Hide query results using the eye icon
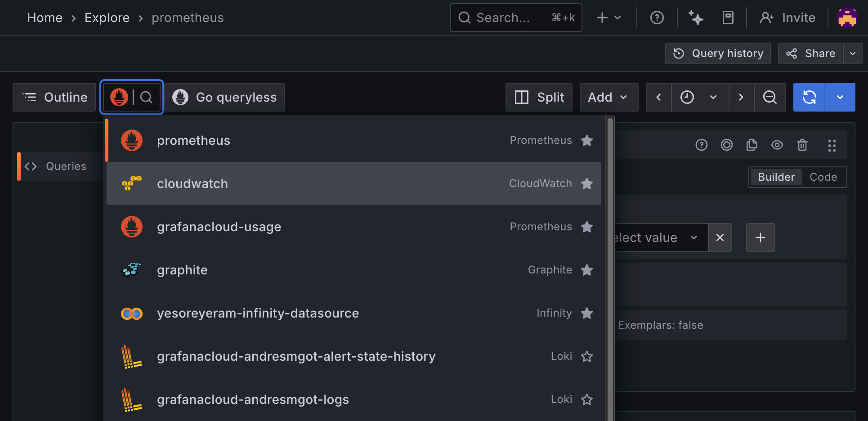Viewport: 868px width, 421px height. 777,145
